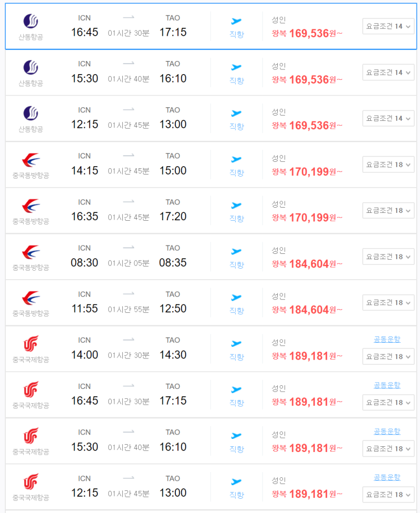
Task: Click 공동운항 link on 14:00 Air China flight
Action: point(387,339)
